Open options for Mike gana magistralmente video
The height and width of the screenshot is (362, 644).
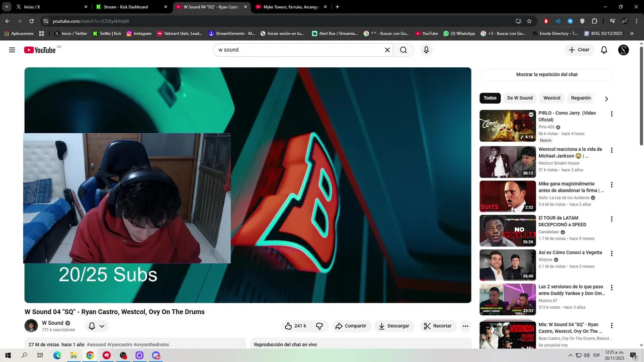[x=612, y=185]
